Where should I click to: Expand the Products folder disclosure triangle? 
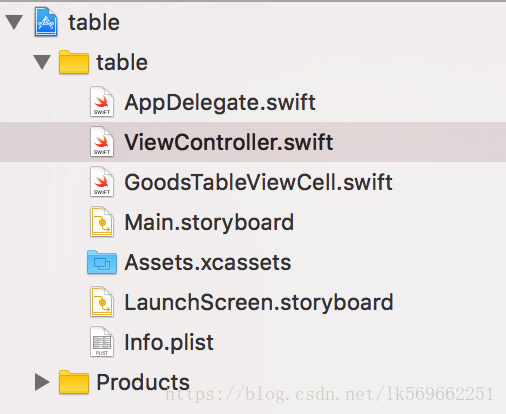(42, 382)
